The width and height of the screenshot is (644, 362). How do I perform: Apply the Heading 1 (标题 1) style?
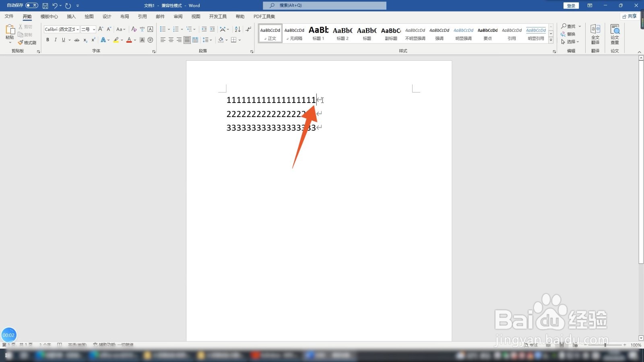[x=318, y=33]
